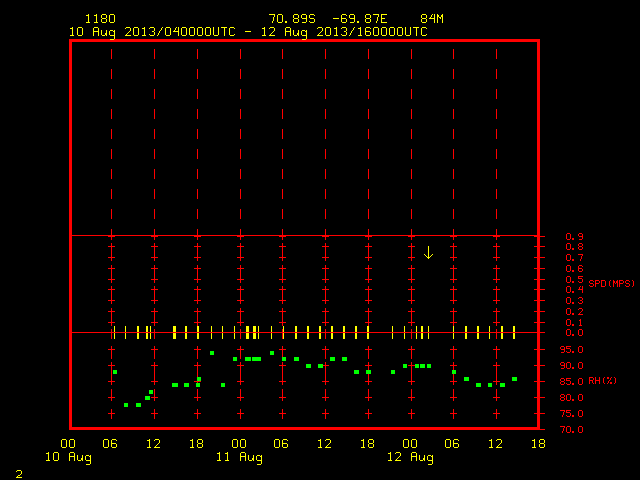
Task: Select the first green humidity data point
Action: (x=115, y=372)
